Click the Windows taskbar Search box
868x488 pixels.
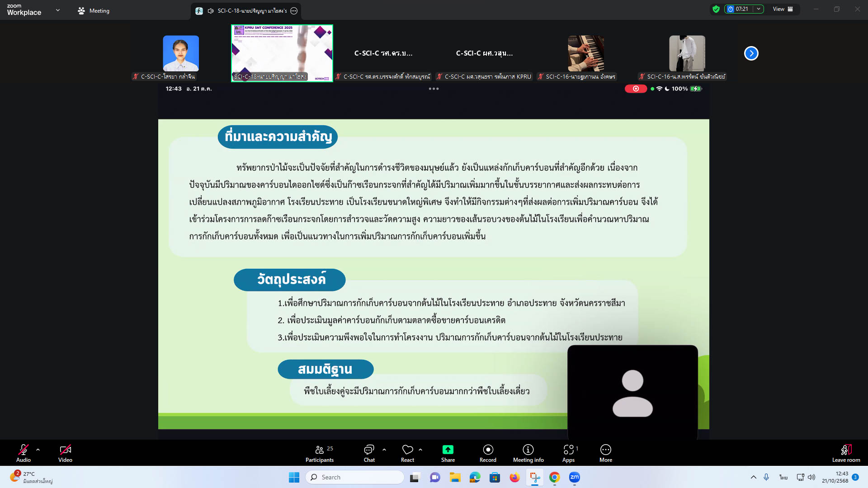(x=355, y=477)
